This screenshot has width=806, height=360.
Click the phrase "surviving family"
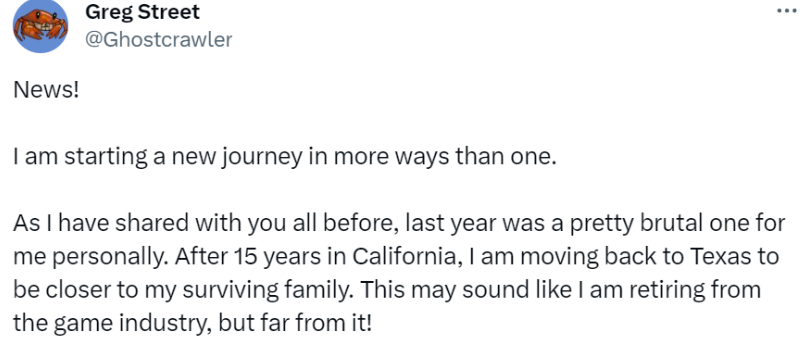tap(267, 290)
